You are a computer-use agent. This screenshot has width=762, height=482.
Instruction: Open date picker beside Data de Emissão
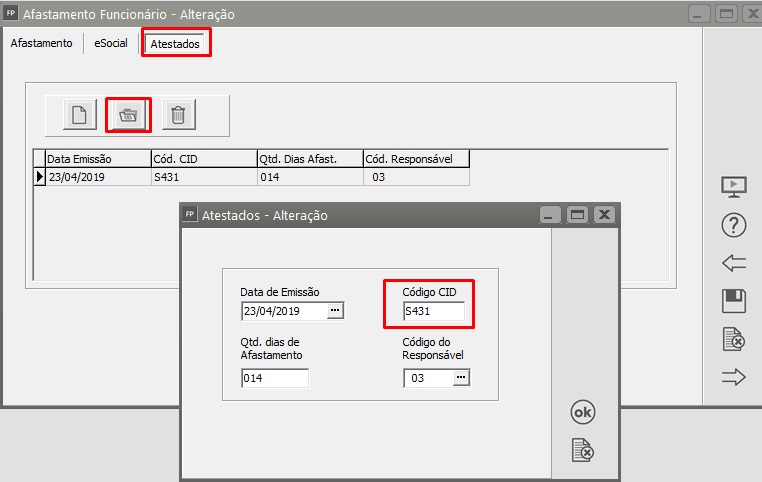pyautogui.click(x=336, y=311)
